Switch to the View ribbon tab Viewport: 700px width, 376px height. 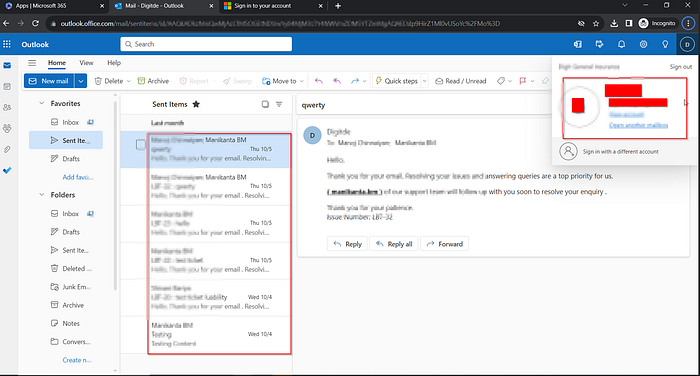point(86,63)
